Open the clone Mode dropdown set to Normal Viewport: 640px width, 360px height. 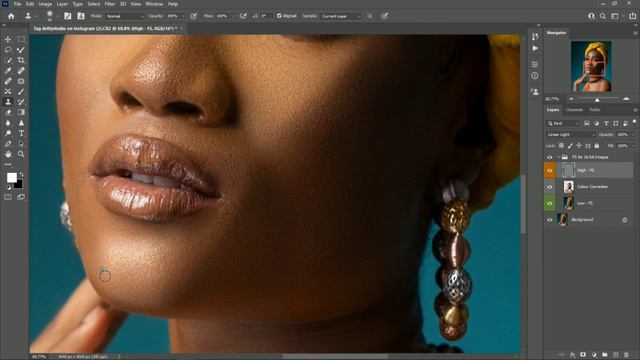coord(124,16)
